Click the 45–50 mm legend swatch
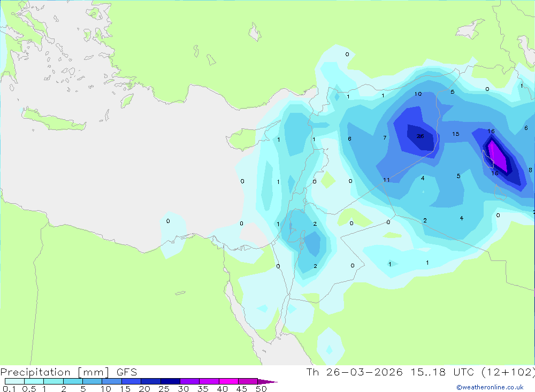The image size is (535, 392). (248, 381)
